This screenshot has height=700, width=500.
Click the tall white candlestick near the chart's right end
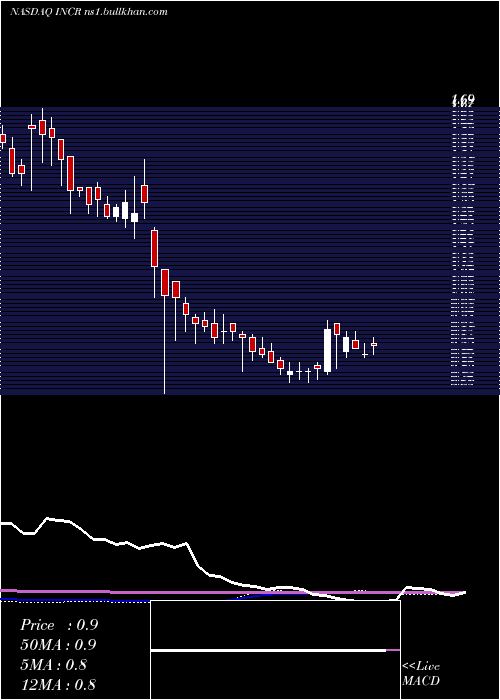[x=327, y=347]
